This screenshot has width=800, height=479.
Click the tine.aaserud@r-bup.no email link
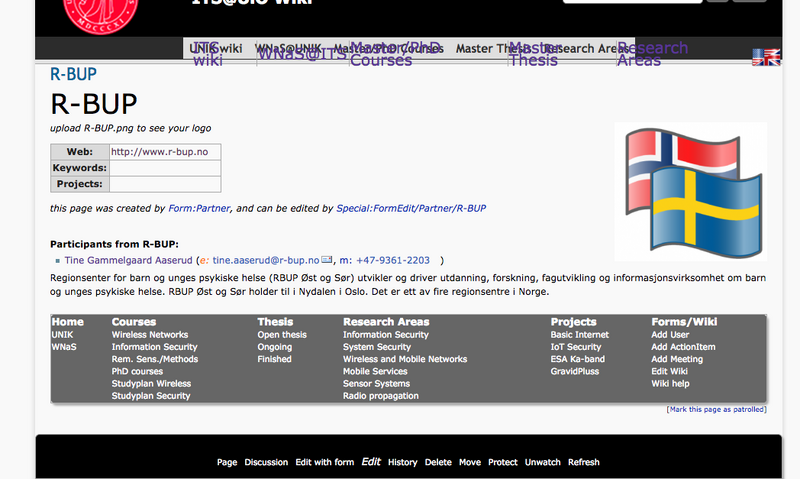(x=266, y=260)
